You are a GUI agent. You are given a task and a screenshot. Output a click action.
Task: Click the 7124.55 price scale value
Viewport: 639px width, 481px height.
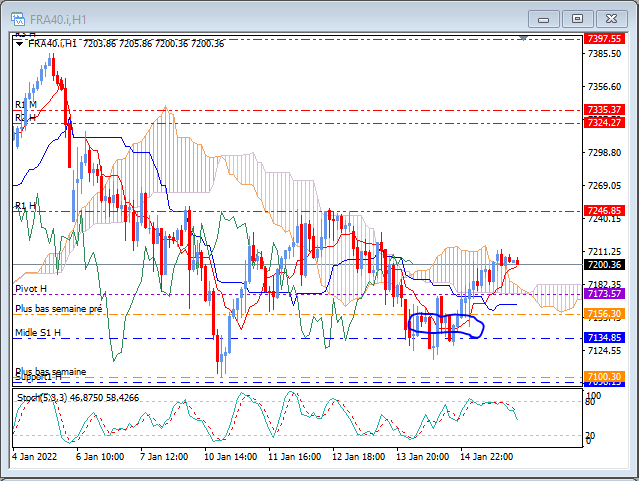[x=604, y=351]
